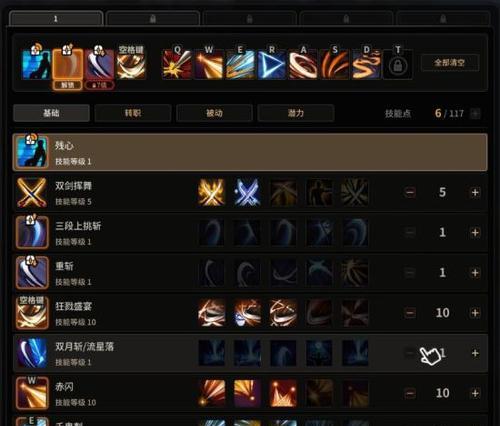
Task: Select the R slot blue triangle skill
Action: coord(272,64)
